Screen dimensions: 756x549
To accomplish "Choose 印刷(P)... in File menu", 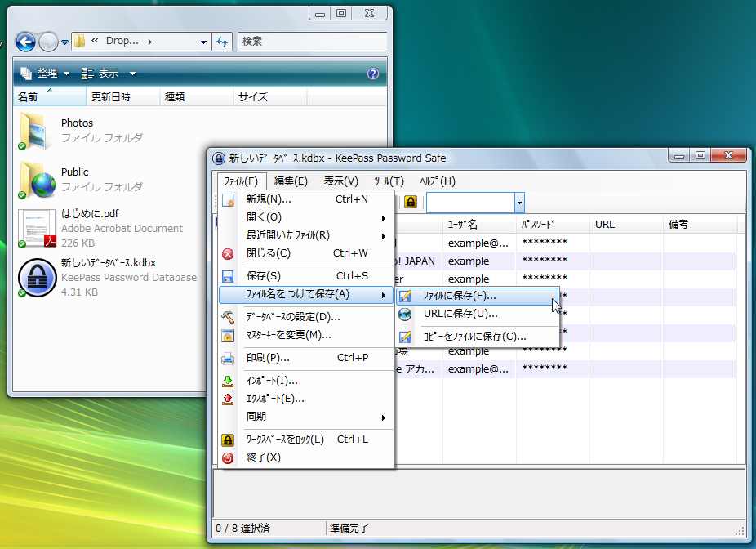I will tap(306, 358).
